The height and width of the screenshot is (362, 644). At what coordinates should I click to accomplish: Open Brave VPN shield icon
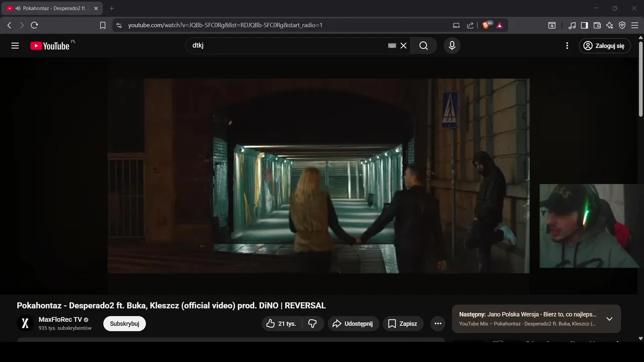[x=622, y=25]
